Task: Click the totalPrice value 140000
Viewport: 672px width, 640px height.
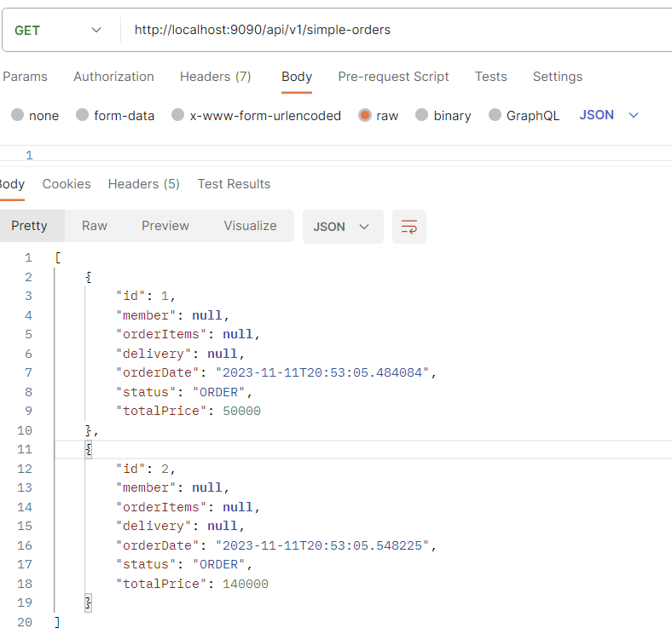Action: [x=245, y=584]
